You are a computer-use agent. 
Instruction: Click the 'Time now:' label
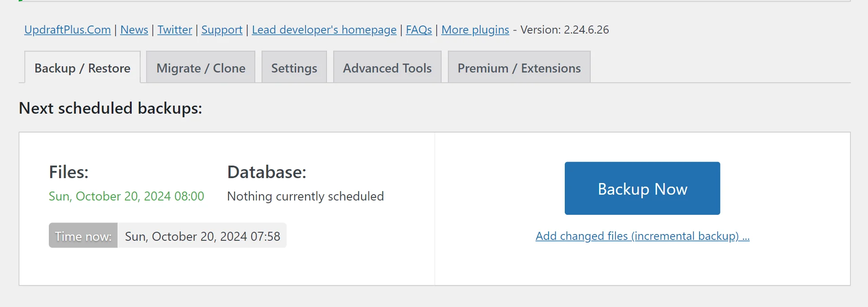pyautogui.click(x=83, y=236)
